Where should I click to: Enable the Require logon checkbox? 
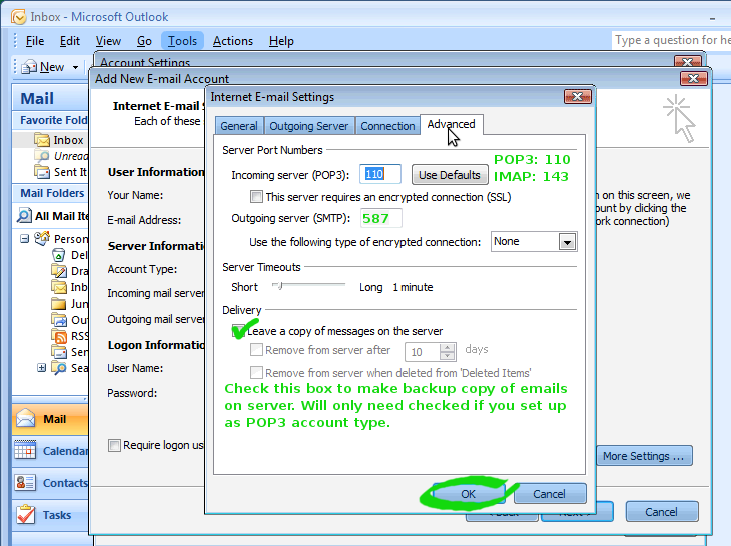(x=114, y=445)
